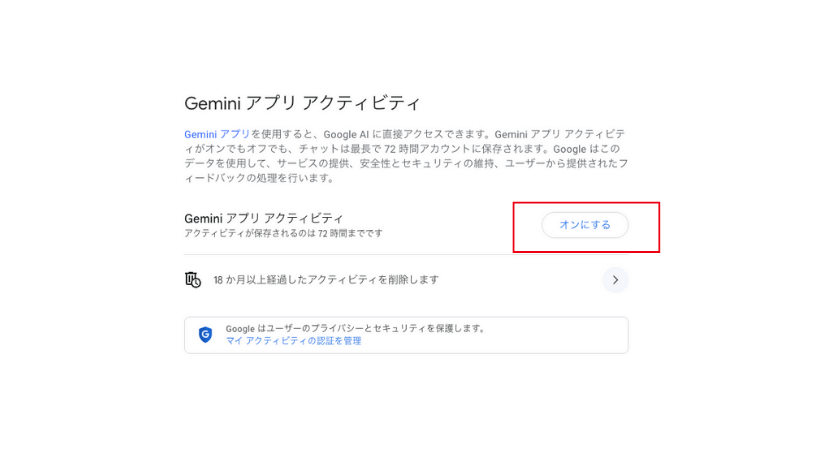Click the word Gemini in the page title
The height and width of the screenshot is (450, 830).
tap(213, 103)
